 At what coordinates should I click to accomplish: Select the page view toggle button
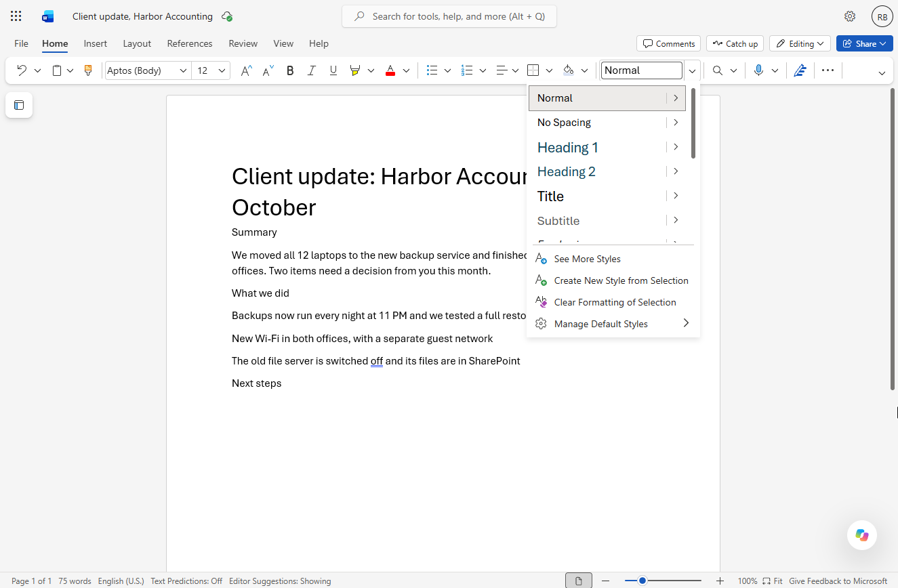click(579, 581)
